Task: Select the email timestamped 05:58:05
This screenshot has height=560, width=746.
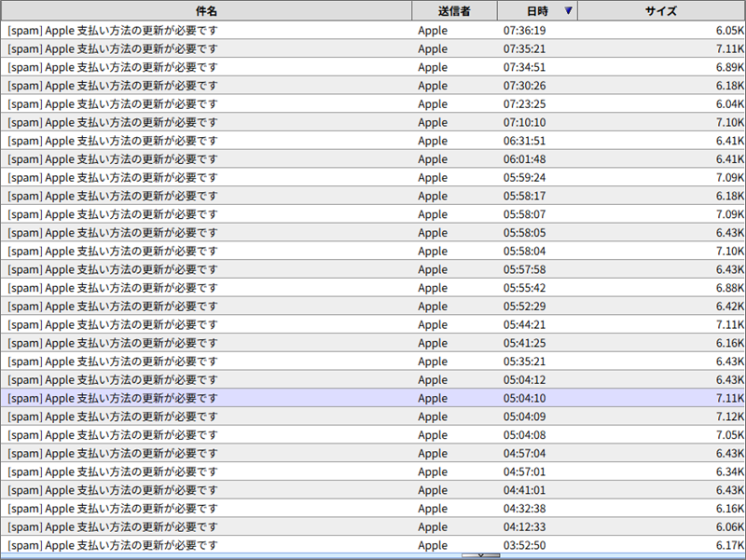Action: pos(373,232)
